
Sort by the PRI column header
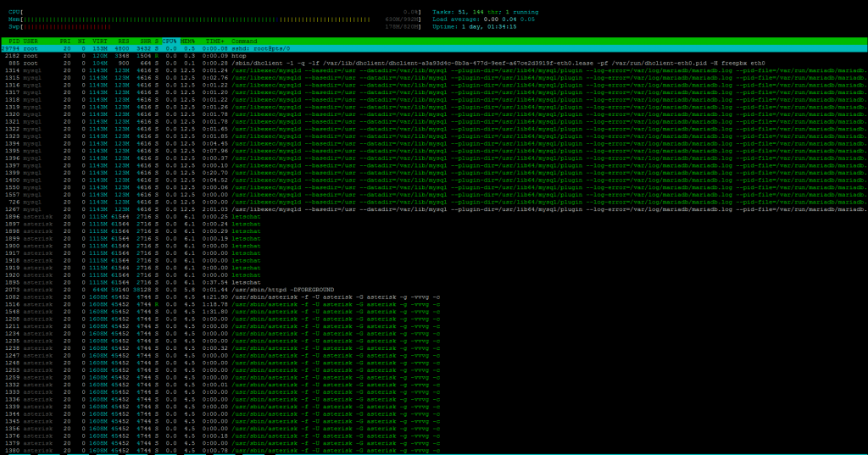point(65,42)
